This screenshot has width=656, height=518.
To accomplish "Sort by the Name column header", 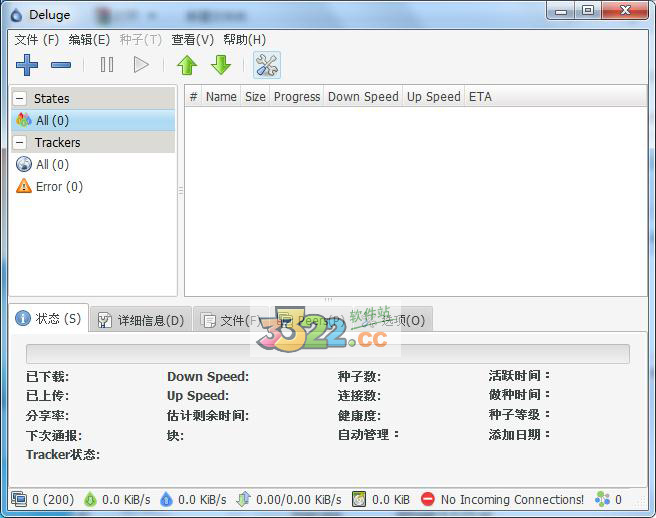I will (x=221, y=97).
